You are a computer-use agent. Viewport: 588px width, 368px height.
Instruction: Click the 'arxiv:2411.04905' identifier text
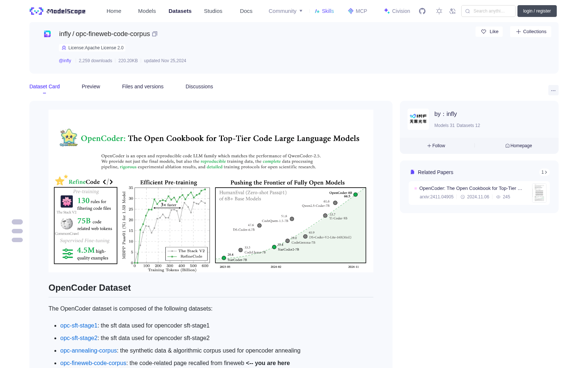pos(437,197)
